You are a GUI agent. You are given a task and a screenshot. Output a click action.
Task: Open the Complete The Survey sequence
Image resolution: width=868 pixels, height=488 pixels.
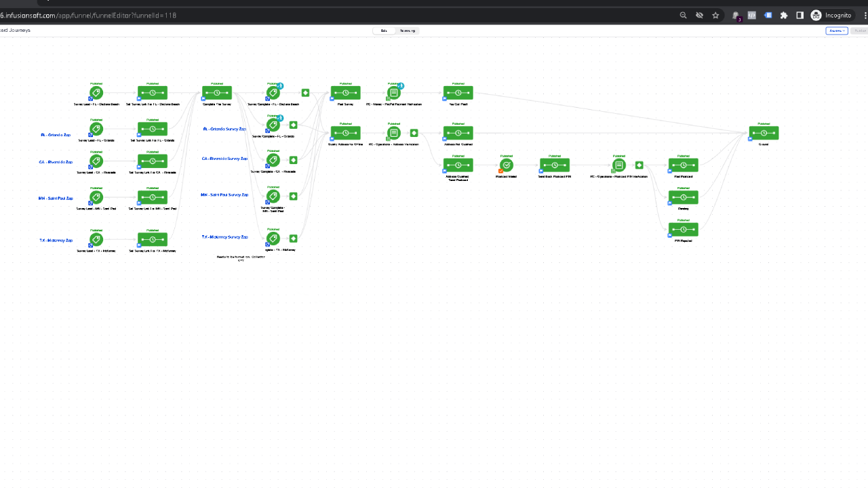pos(217,93)
